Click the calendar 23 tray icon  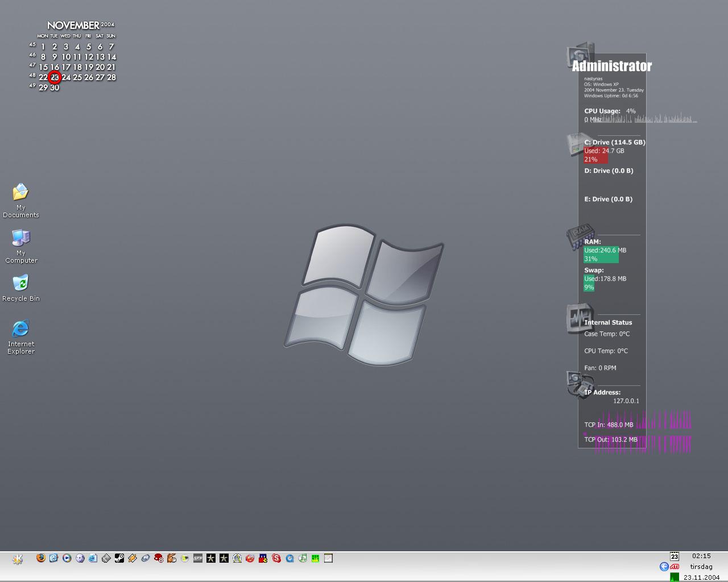(675, 556)
